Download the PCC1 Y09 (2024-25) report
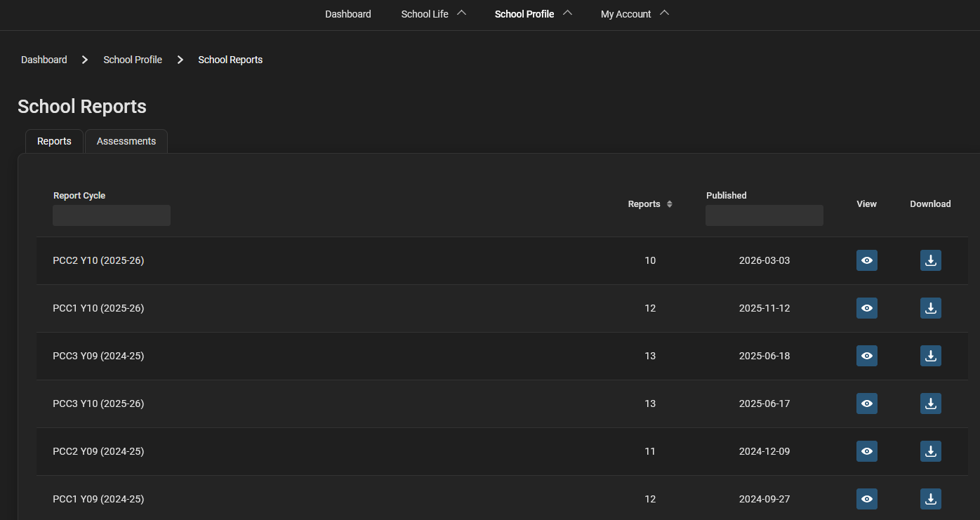Screen dimensions: 980x520 [931, 499]
